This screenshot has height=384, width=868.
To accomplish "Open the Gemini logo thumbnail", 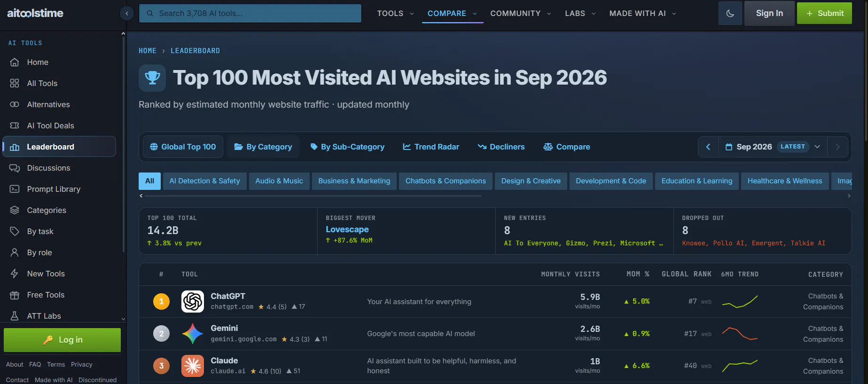I will (x=193, y=334).
